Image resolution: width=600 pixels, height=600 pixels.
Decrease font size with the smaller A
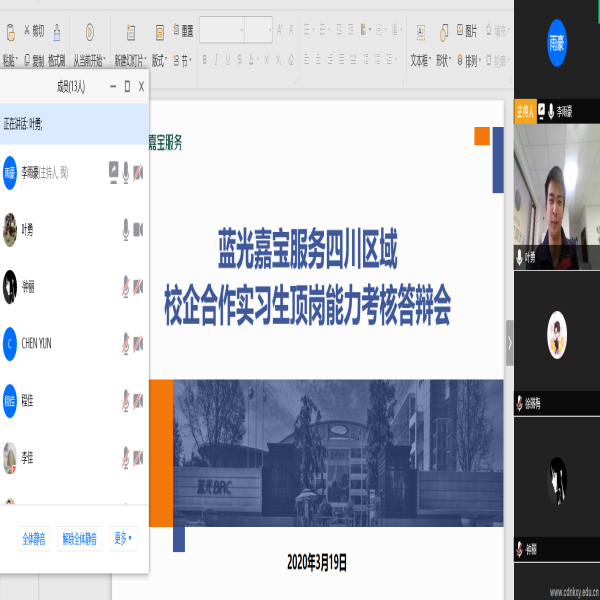tap(291, 30)
